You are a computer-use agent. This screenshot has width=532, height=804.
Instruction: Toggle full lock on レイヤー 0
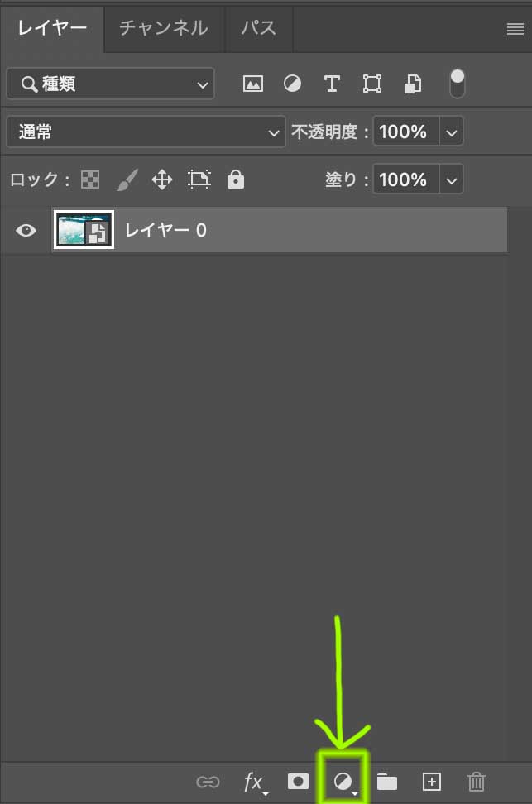tap(236, 179)
